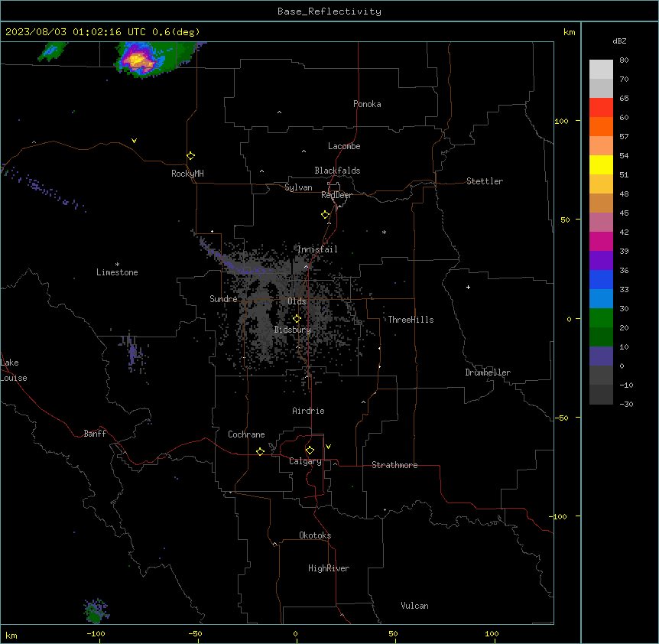
Task: Click the yellow marker near Cochrane
Action: [x=260, y=451]
